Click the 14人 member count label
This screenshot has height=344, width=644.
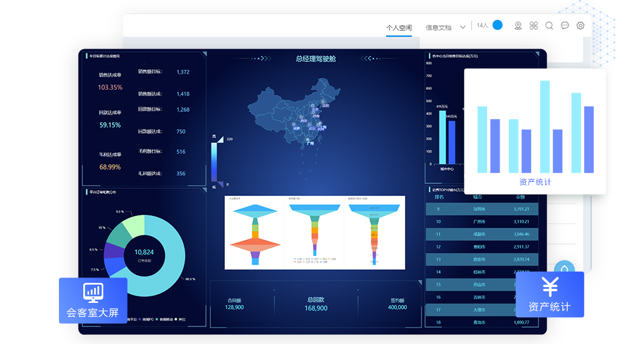click(482, 25)
